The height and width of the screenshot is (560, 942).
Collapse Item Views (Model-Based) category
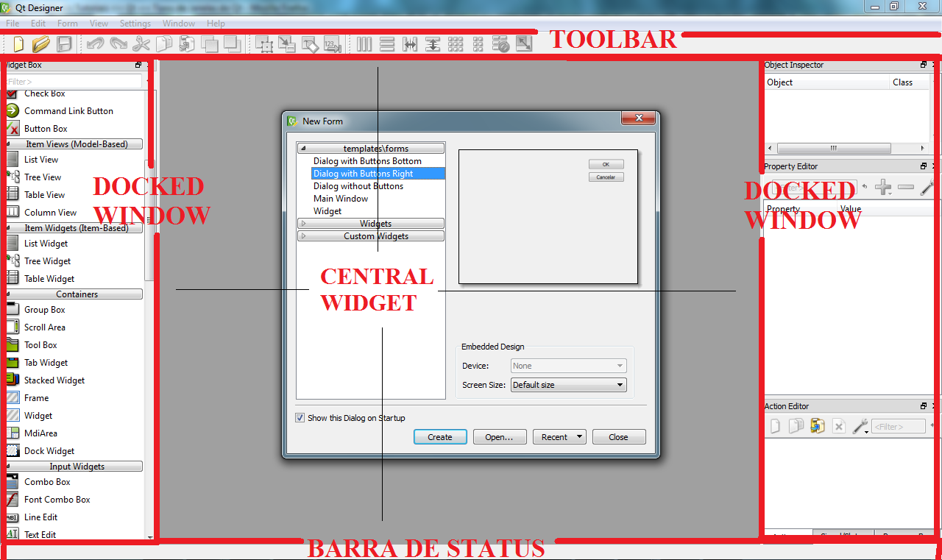click(74, 144)
